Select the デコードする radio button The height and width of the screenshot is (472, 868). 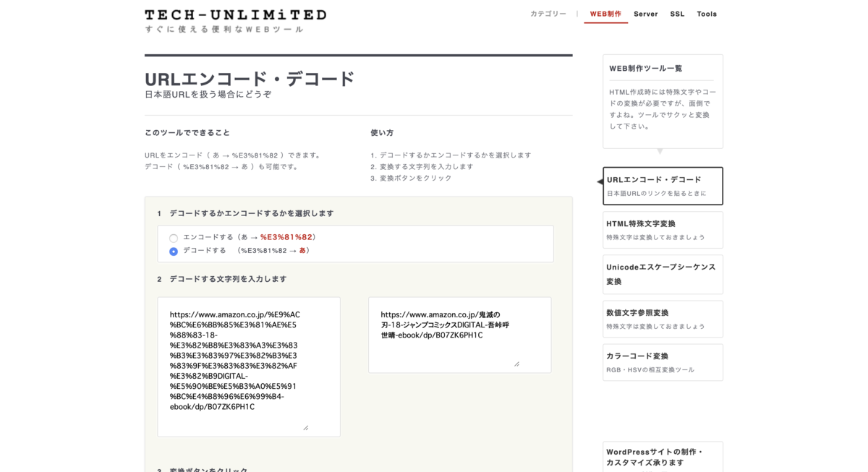(174, 252)
